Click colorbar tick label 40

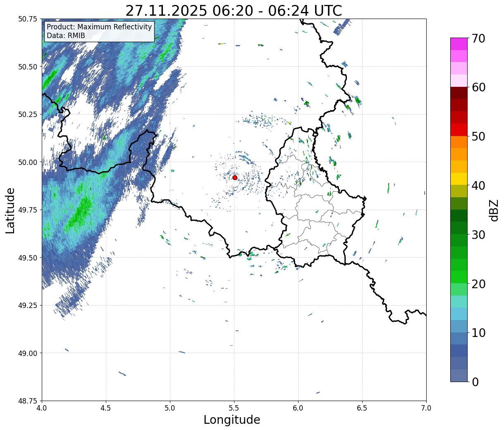478,185
